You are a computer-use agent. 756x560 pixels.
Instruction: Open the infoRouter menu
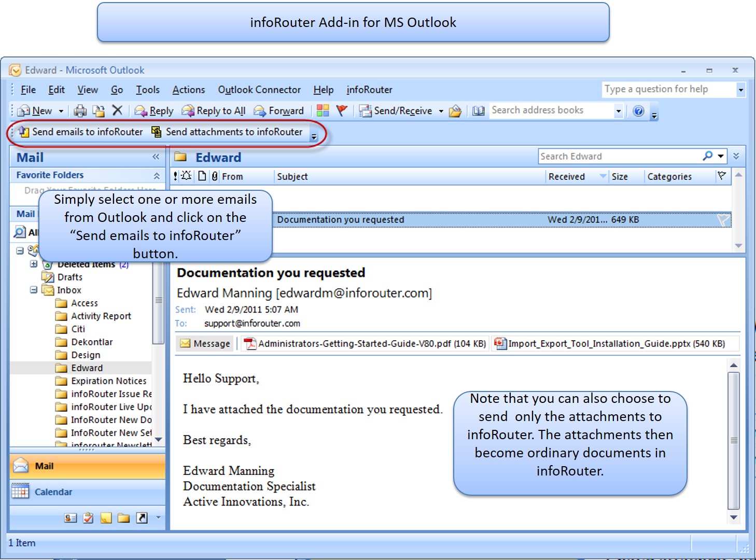[369, 90]
